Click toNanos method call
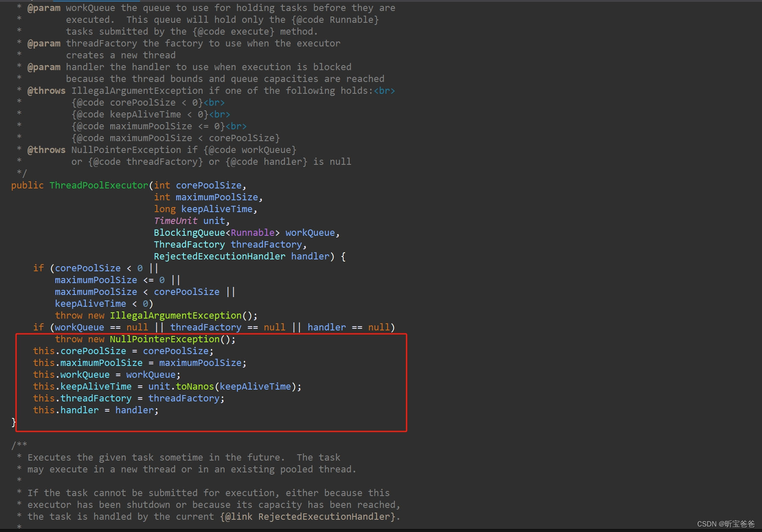This screenshot has height=532, width=762. 195,387
